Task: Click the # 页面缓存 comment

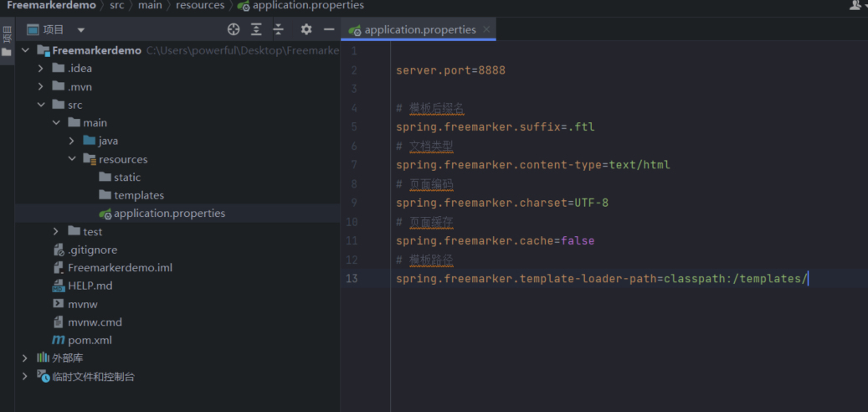Action: [424, 222]
